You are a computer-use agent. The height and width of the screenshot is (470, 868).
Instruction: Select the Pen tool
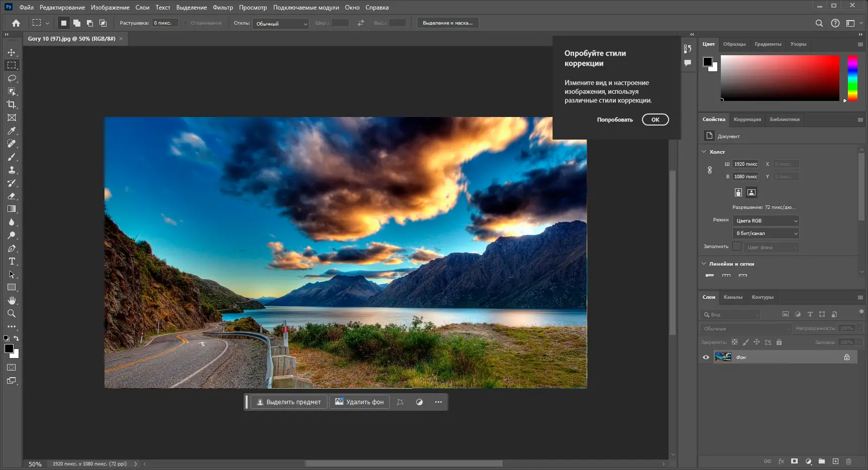(12, 248)
